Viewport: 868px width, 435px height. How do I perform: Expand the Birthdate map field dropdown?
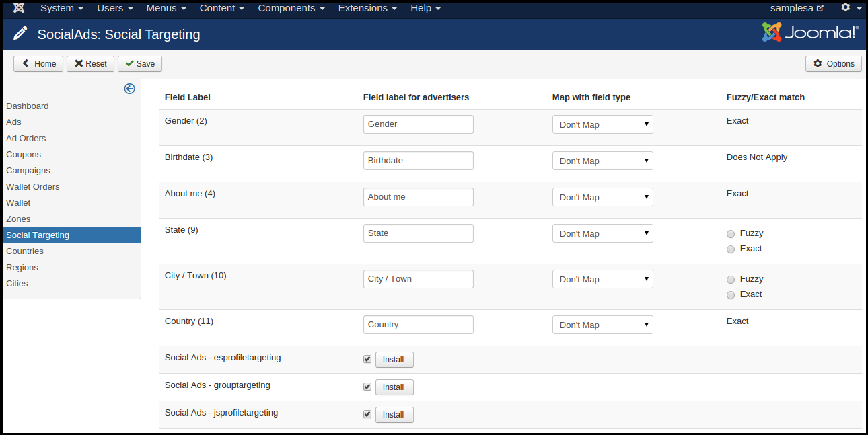(x=602, y=161)
